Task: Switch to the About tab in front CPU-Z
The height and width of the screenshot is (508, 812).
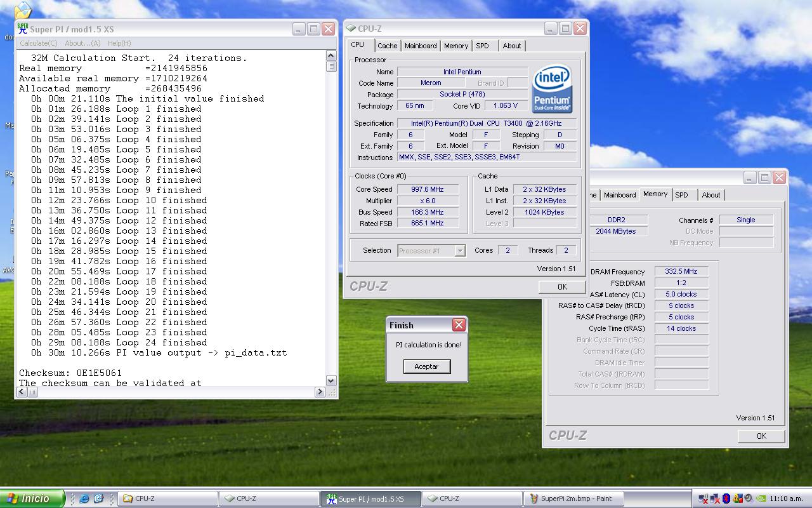Action: tap(512, 46)
